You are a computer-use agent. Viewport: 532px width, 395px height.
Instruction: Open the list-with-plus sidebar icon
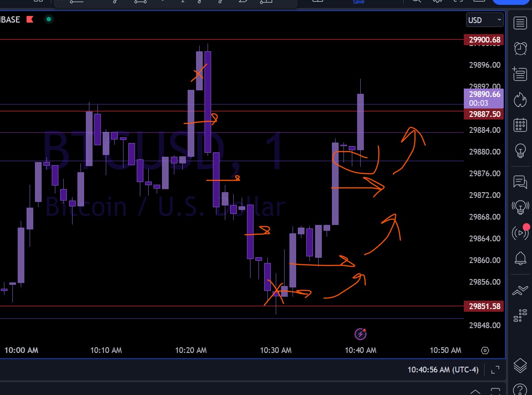pos(520,74)
